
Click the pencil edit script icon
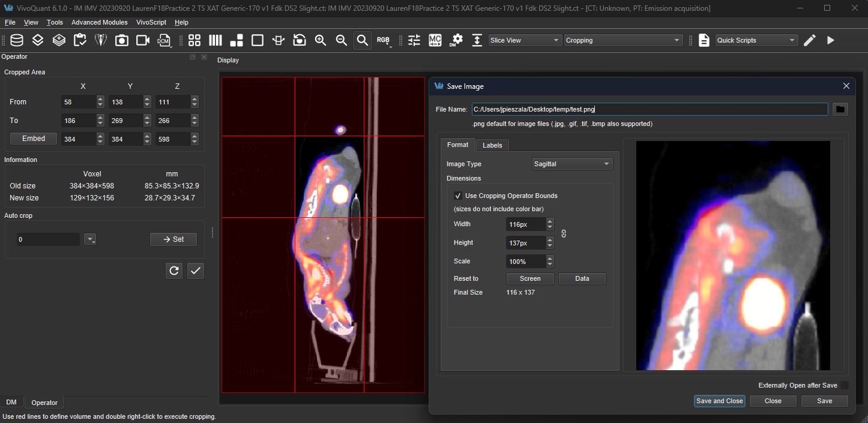pos(810,40)
